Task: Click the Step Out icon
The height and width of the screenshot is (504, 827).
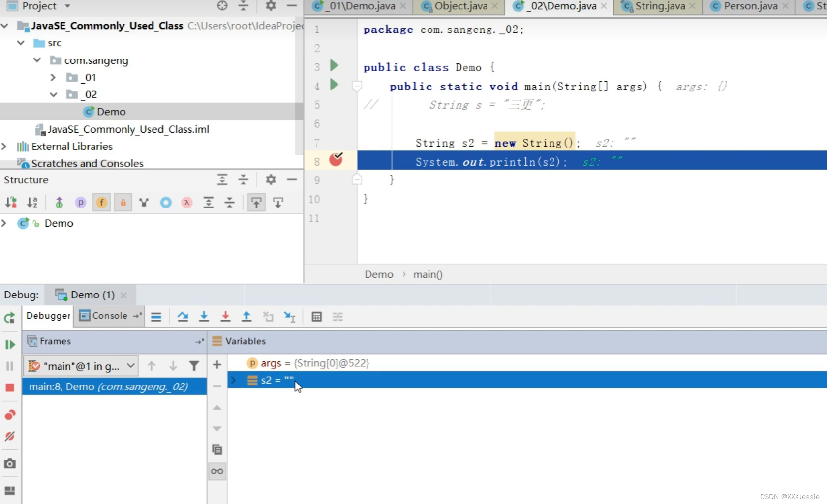Action: [x=246, y=317]
